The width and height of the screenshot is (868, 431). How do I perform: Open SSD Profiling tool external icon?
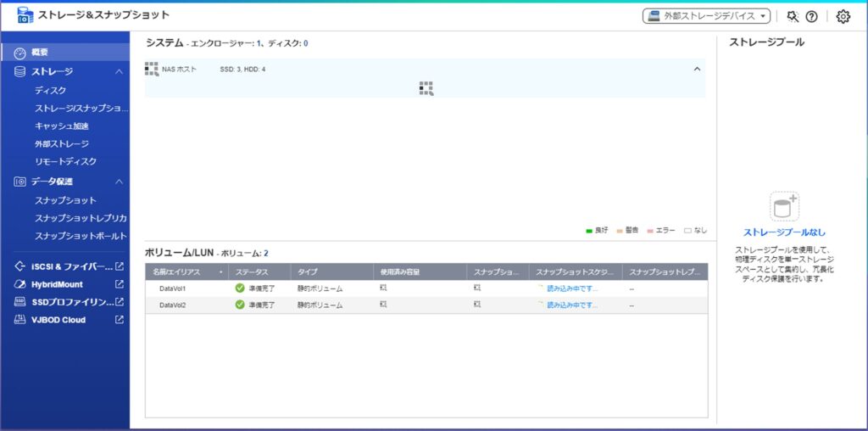(120, 302)
